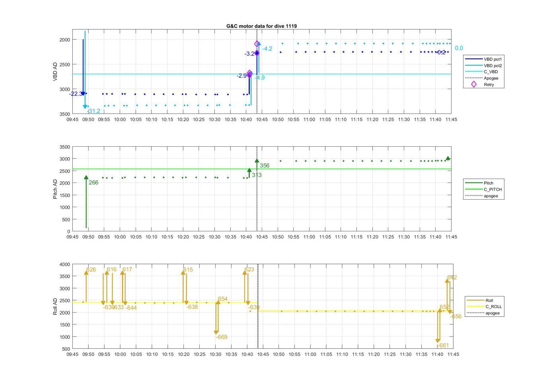Click the '623' roll data label
Viewport: 557px width, 392px height.
coord(249,270)
